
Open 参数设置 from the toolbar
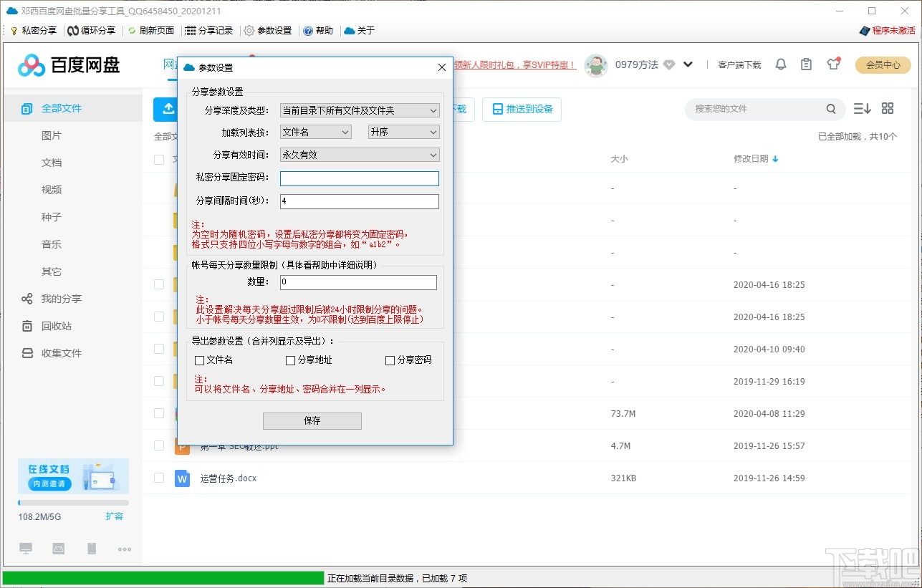pyautogui.click(x=268, y=31)
